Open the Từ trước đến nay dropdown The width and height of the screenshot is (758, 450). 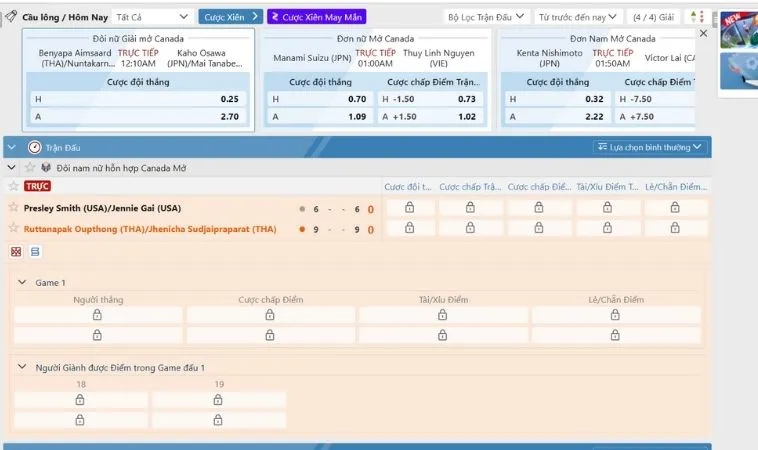click(577, 17)
